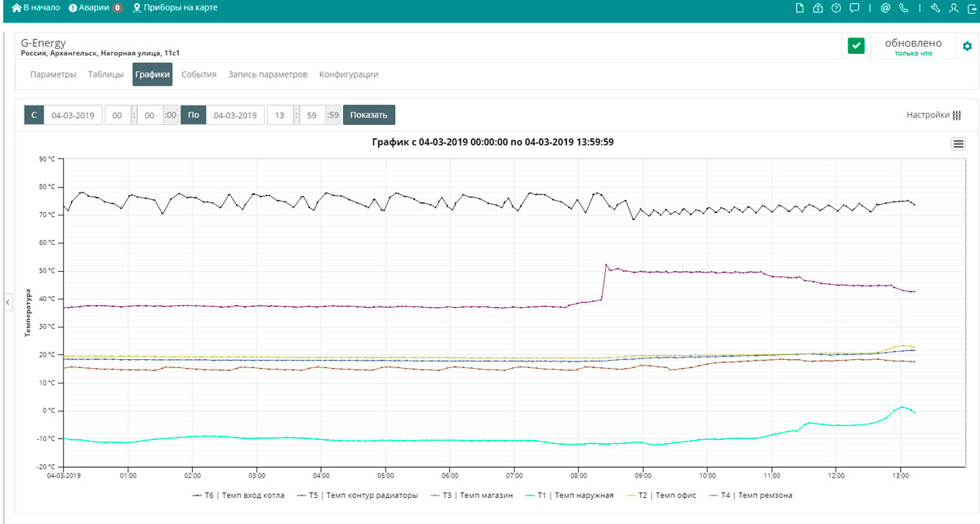Image resolution: width=980 pixels, height=524 pixels.
Task: Go to В начало home link
Action: click(36, 7)
